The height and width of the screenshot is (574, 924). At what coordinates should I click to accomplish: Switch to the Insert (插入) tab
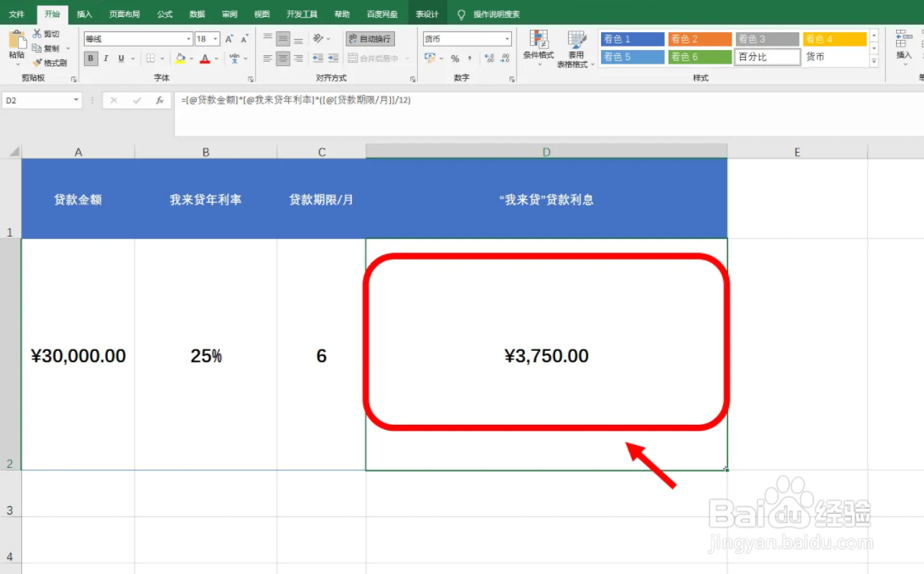point(84,14)
